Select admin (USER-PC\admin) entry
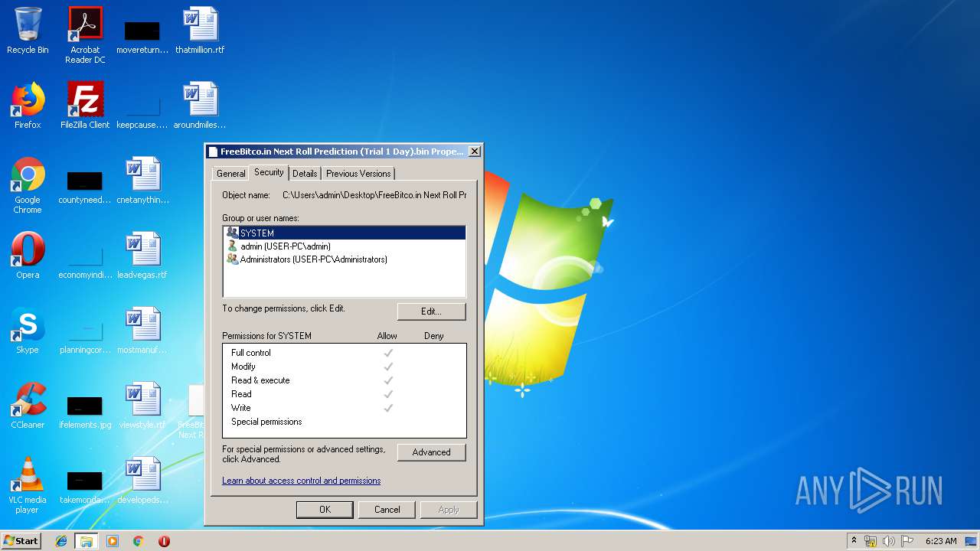Viewport: 980px width, 551px height. pos(345,246)
